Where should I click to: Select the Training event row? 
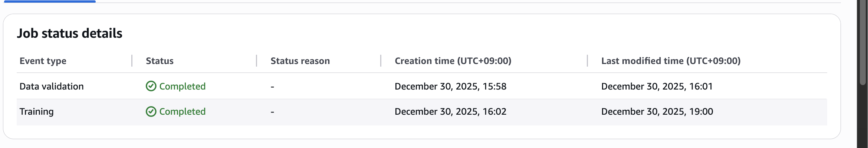pyautogui.click(x=37, y=111)
